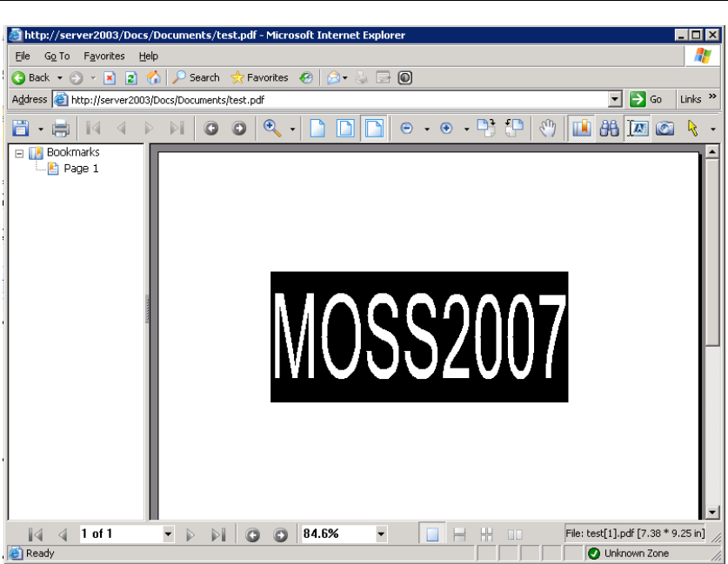This screenshot has height=564, width=728.
Task: Open the zoom percentage dropdown
Action: [381, 534]
